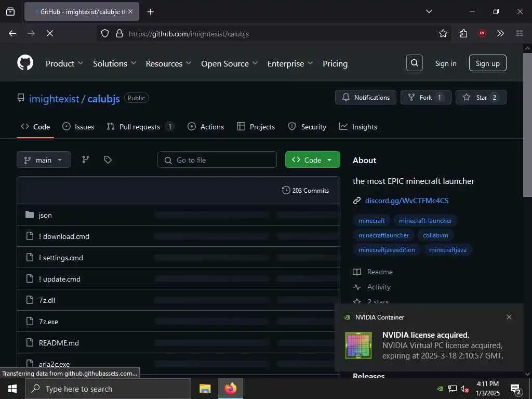Screen dimensions: 532x399
Task: Open the GitHub search magnifier button
Action: click(414, 63)
